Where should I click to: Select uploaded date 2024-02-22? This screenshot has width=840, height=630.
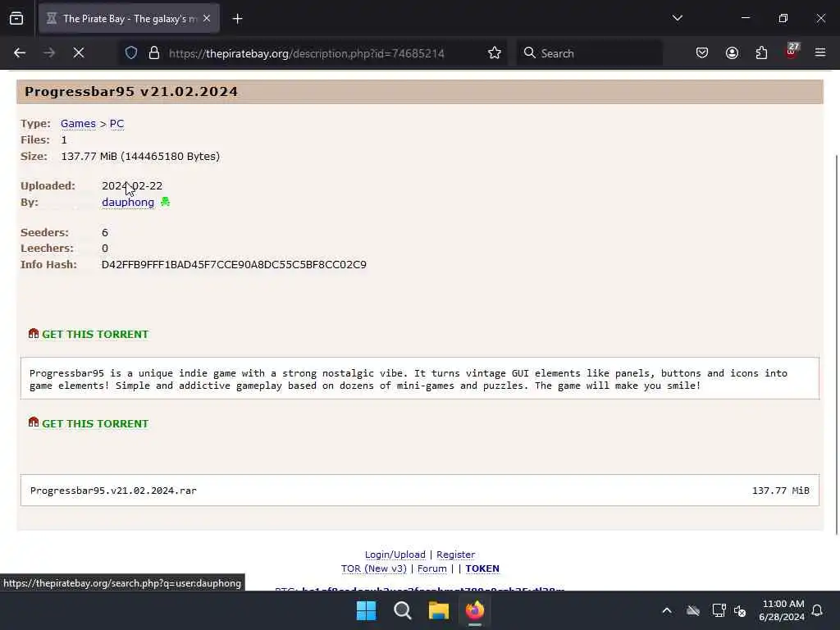click(132, 186)
